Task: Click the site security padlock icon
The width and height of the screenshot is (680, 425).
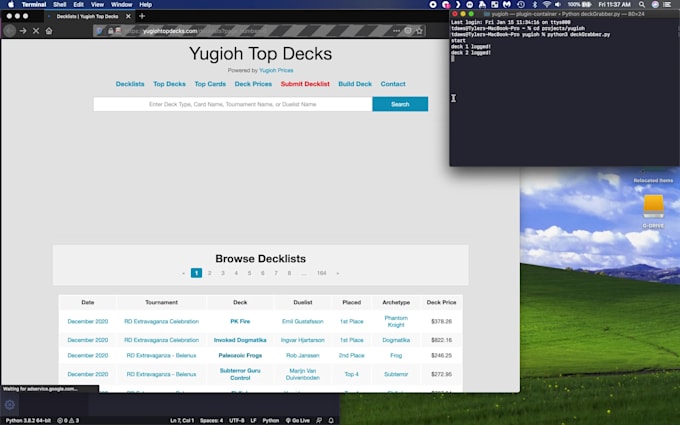Action: coord(111,31)
